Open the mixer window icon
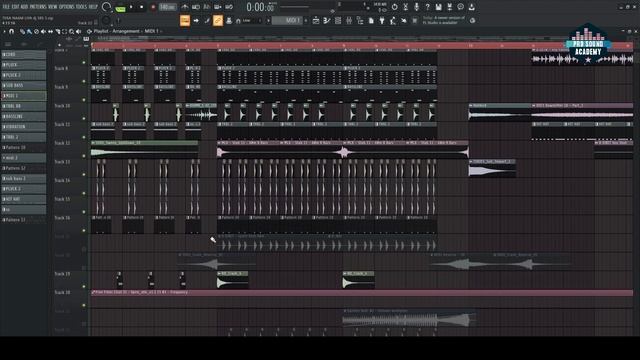The height and width of the screenshot is (360, 640). click(349, 20)
